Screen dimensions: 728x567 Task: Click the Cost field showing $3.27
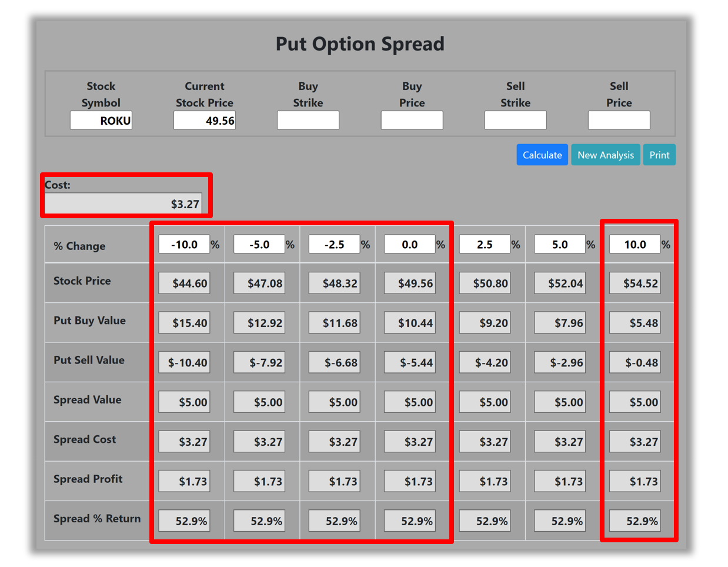123,204
